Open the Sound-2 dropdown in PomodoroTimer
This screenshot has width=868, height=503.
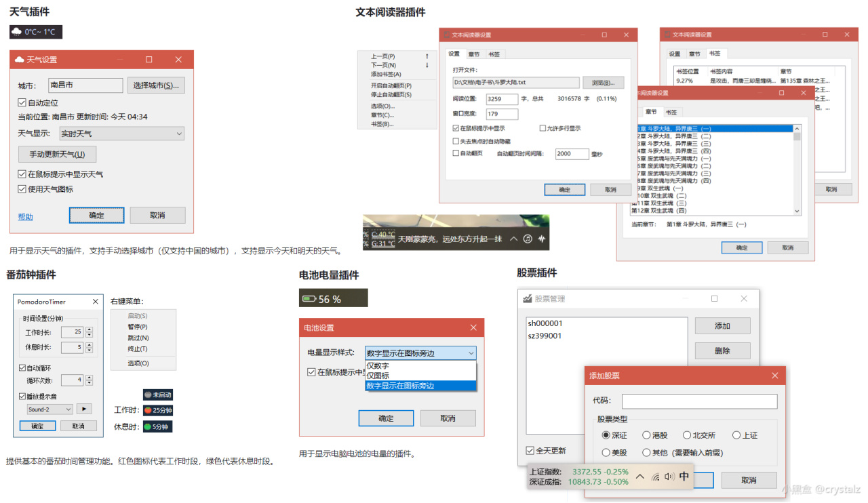point(50,409)
